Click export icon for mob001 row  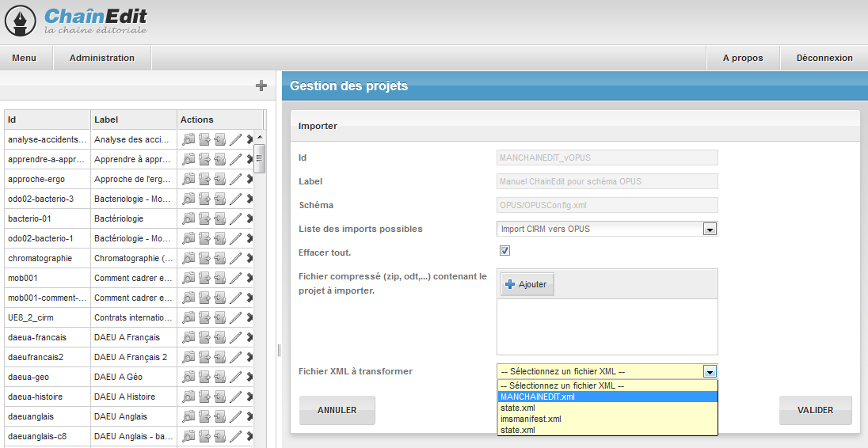204,278
